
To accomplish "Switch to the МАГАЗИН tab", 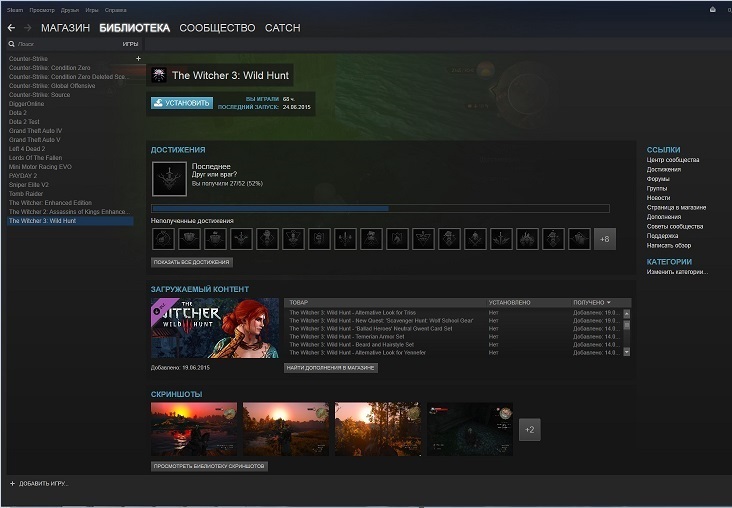I will tap(65, 28).
